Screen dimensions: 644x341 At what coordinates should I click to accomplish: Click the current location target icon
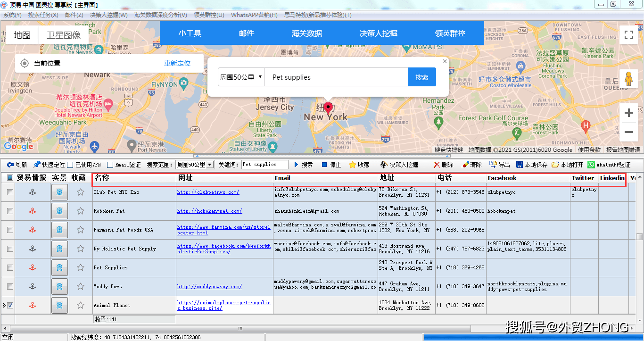click(25, 63)
